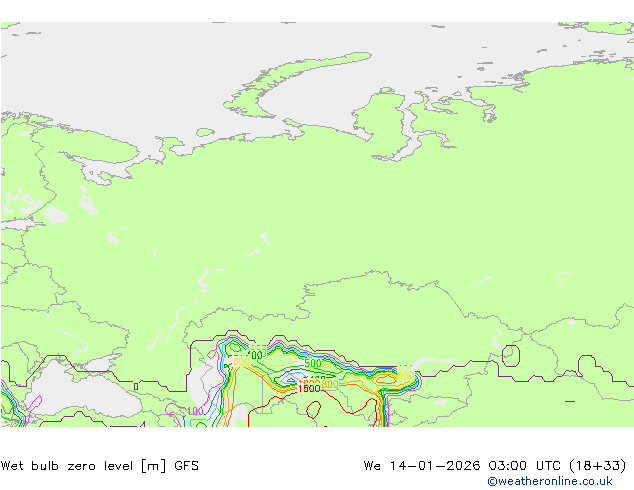Click the green 500 contour label
Image resolution: width=634 pixels, height=490 pixels.
tap(313, 363)
